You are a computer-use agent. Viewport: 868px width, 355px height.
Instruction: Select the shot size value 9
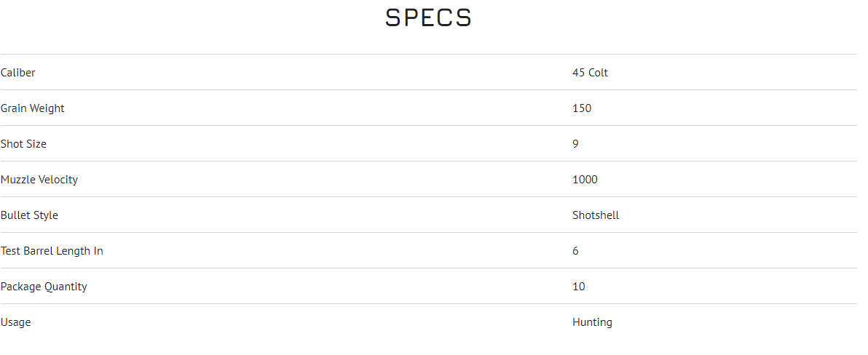click(575, 144)
